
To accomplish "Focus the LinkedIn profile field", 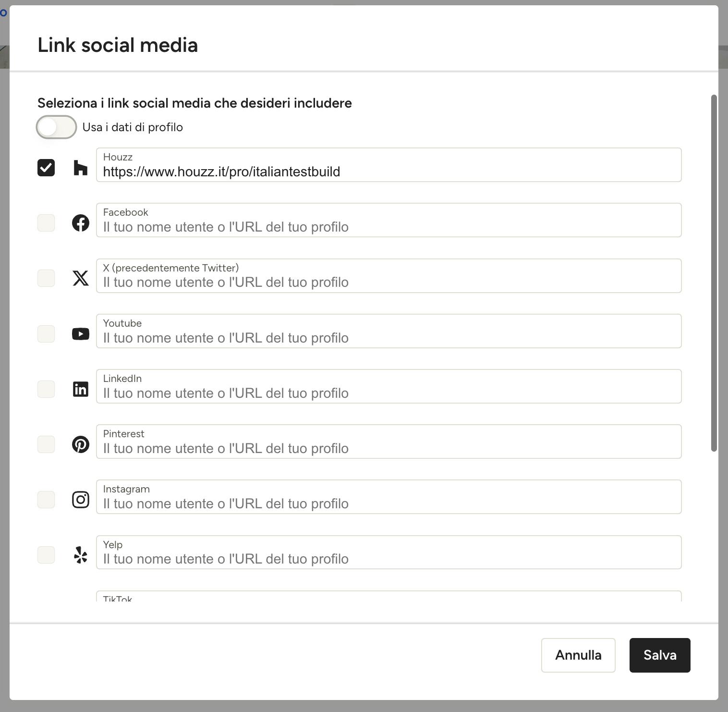I will pyautogui.click(x=389, y=386).
